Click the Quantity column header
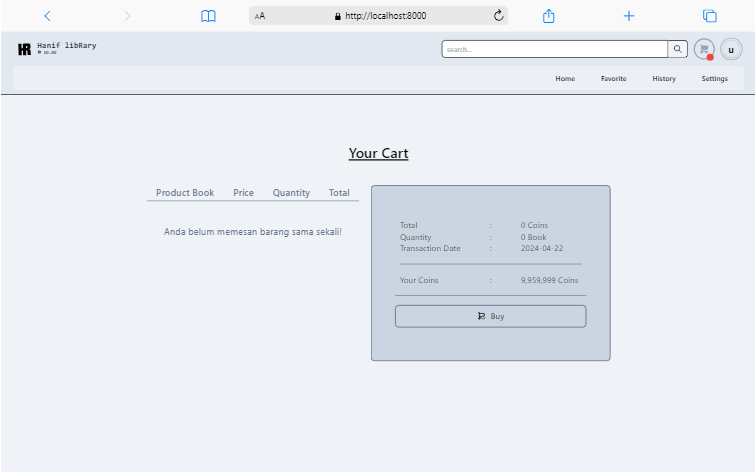The width and height of the screenshot is (755, 472). click(x=291, y=193)
